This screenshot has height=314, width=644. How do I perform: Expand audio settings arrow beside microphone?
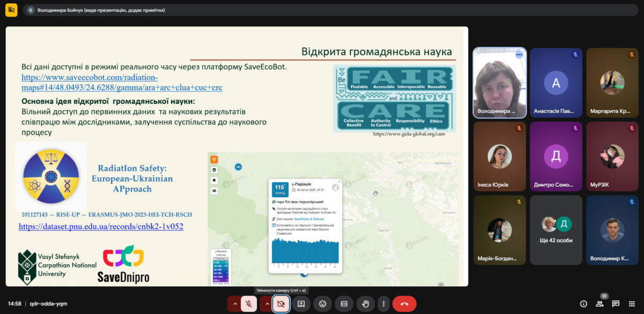click(234, 304)
